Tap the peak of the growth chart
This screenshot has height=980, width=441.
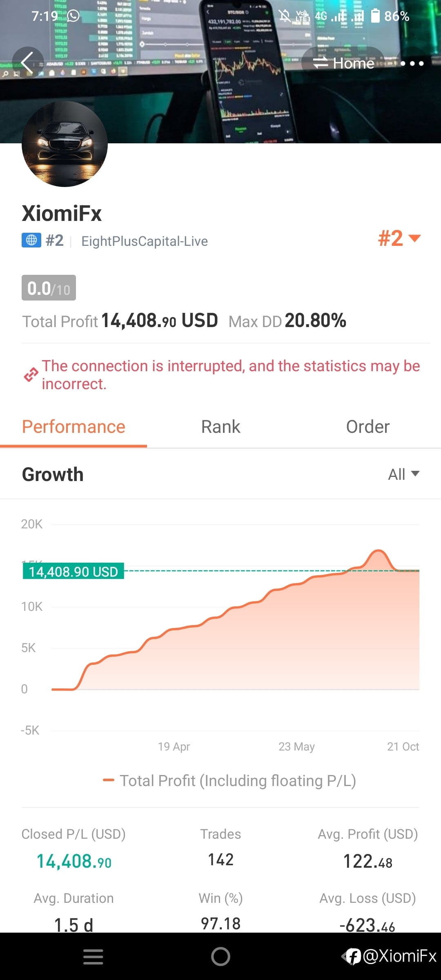[379, 551]
